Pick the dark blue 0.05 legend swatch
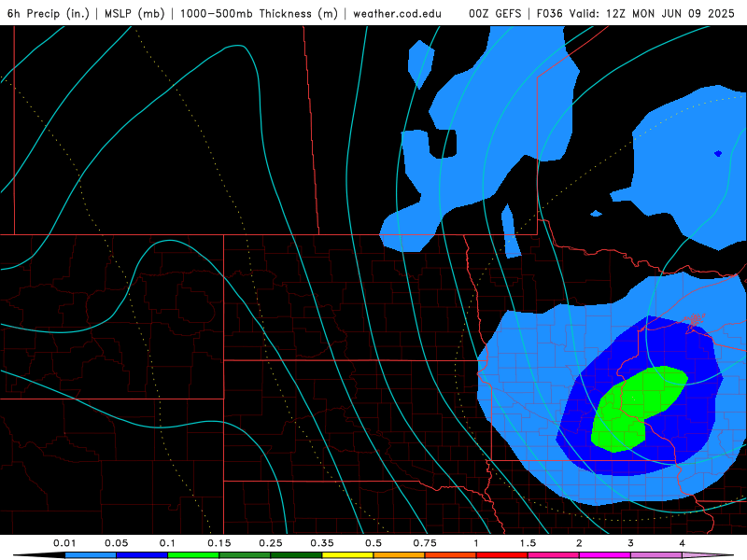 pyautogui.click(x=142, y=555)
